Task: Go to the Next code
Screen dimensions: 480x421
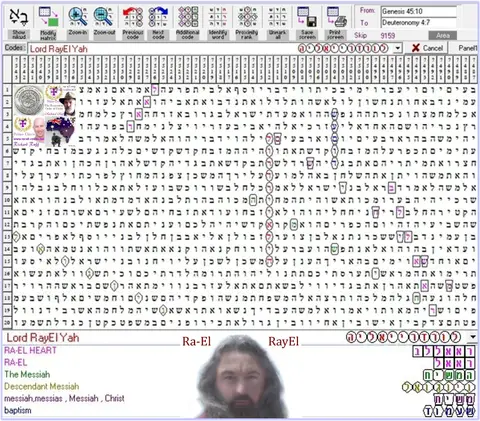Action: 158,22
